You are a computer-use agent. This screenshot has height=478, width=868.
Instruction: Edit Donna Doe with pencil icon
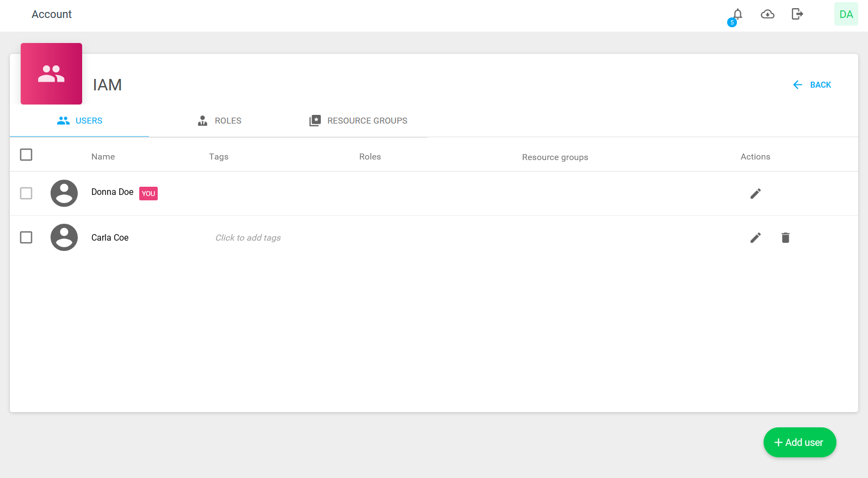755,194
